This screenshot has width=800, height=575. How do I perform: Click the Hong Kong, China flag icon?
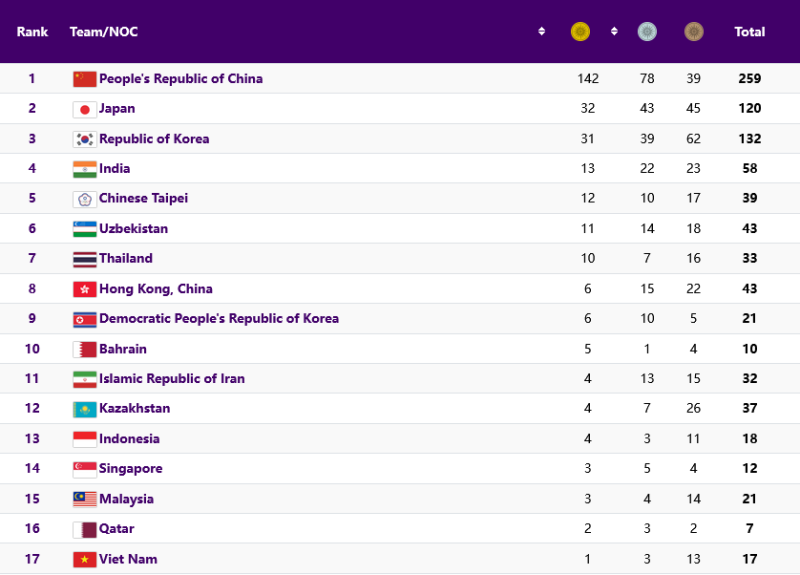85,289
